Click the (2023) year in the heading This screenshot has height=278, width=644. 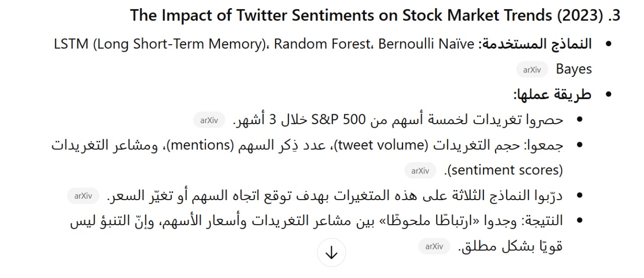click(x=579, y=16)
